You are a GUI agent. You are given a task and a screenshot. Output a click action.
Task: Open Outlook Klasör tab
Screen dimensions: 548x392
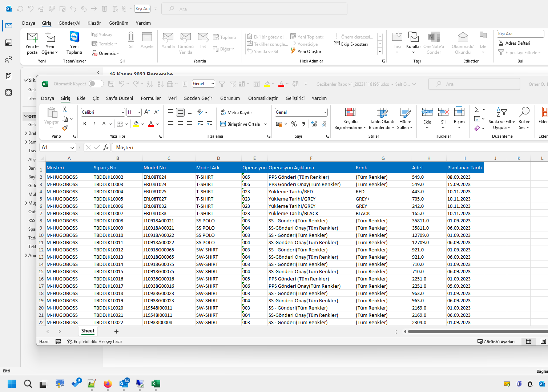[x=94, y=23]
